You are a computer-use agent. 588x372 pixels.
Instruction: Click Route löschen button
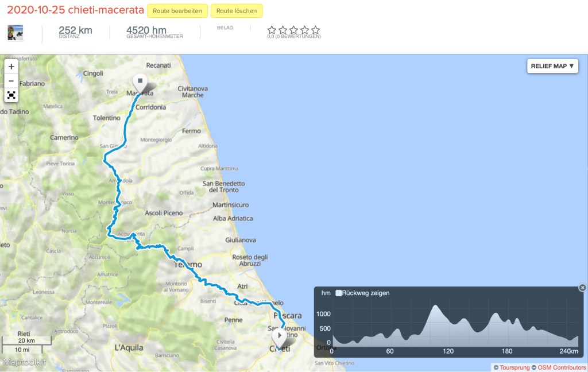[x=237, y=11]
